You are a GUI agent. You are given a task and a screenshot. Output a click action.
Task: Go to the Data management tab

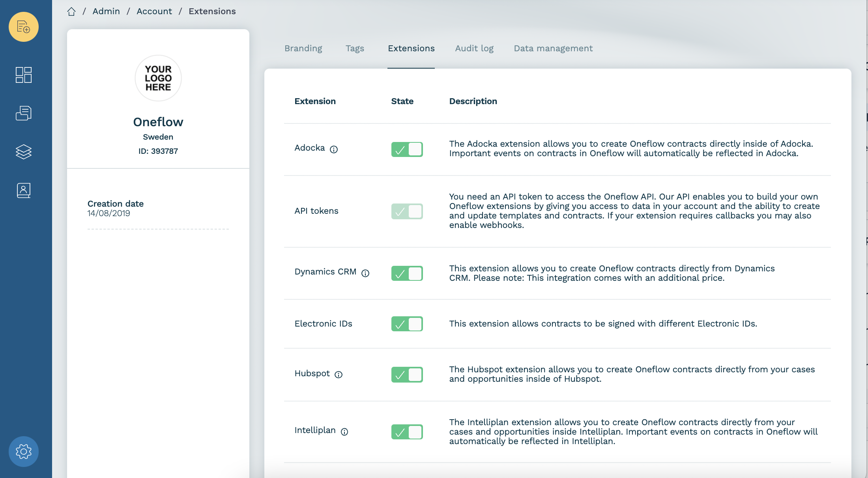tap(553, 49)
